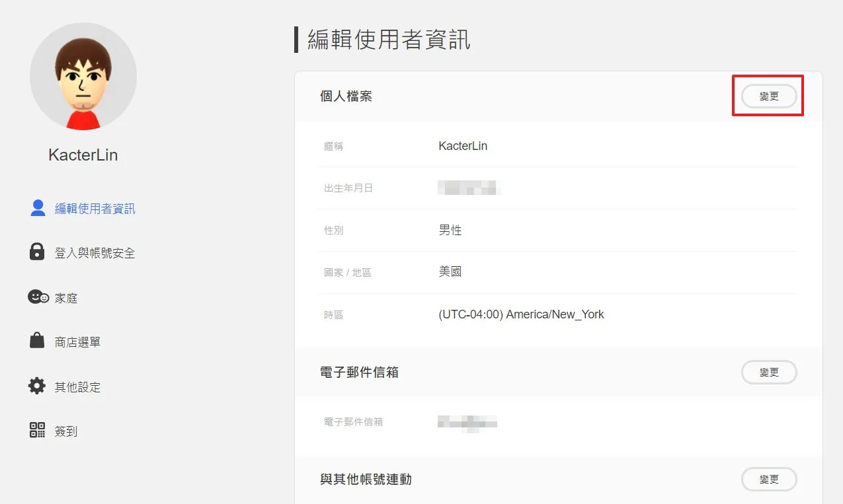
Task: Select the nickname value KacterLin in profile
Action: click(463, 146)
